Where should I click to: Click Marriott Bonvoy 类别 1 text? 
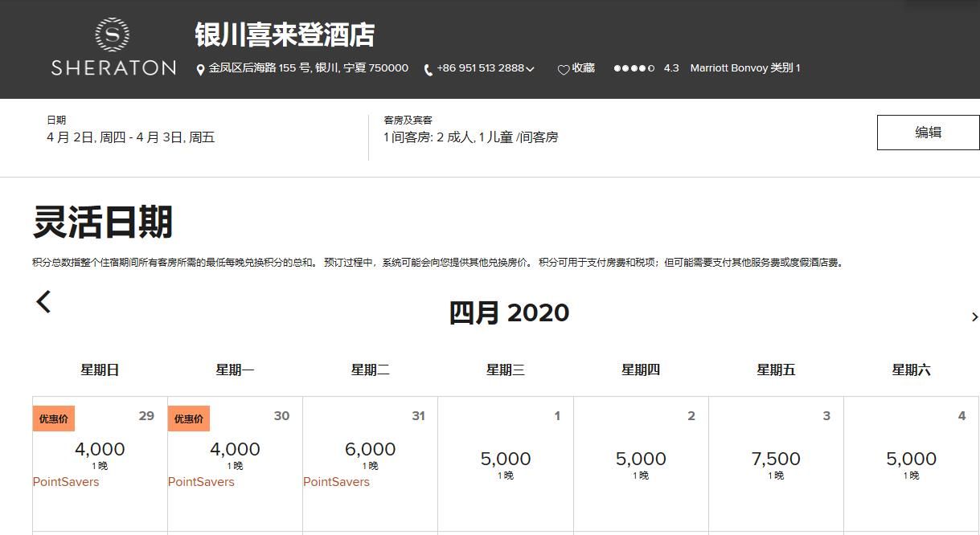tap(745, 68)
